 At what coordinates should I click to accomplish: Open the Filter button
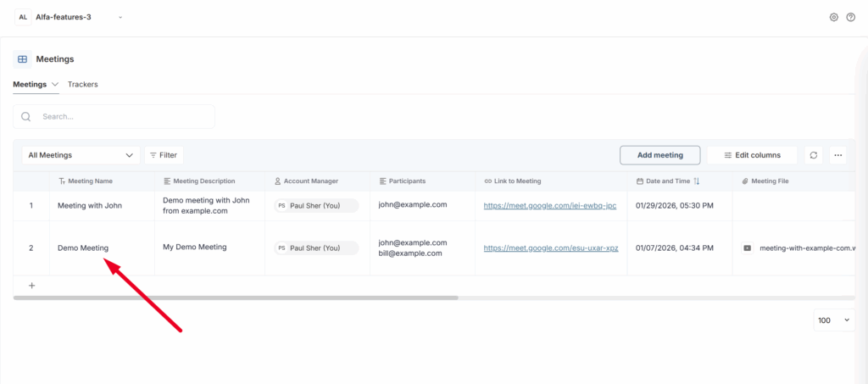coord(164,155)
